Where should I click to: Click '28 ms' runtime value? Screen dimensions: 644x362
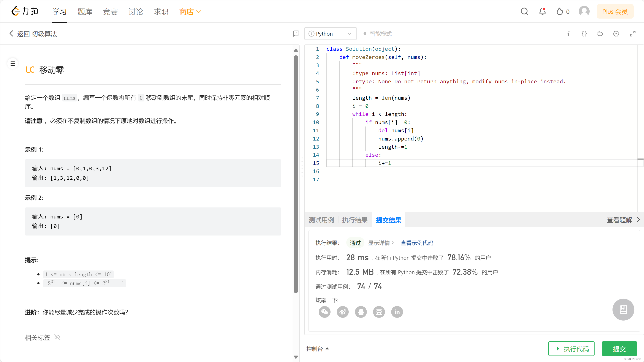357,257
